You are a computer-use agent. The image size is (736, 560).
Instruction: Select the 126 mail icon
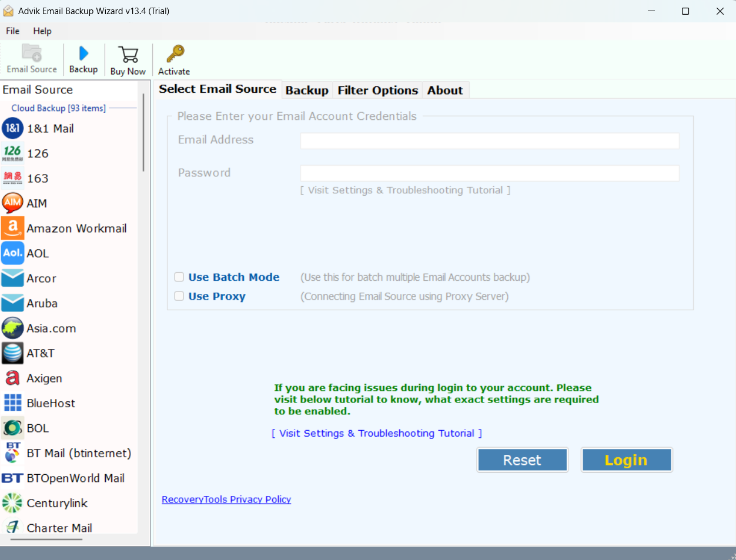(x=12, y=153)
